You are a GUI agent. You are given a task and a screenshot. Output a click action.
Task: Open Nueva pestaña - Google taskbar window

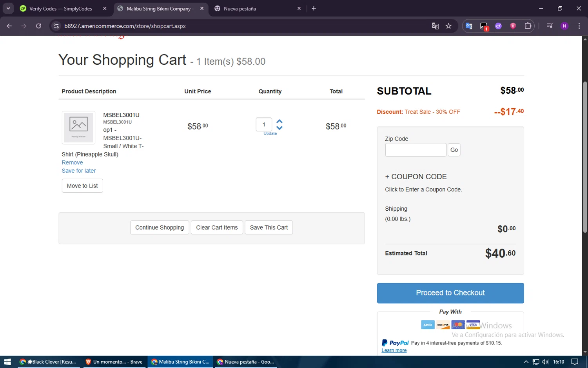coord(245,362)
